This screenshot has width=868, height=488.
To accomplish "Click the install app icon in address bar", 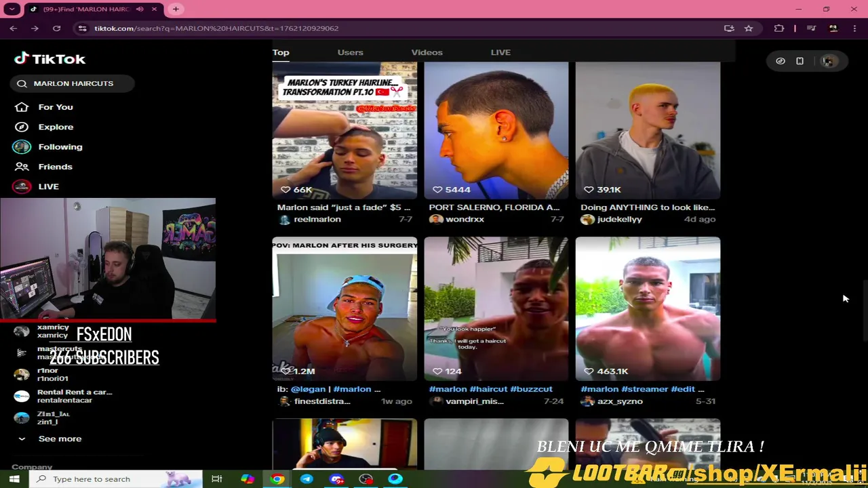I will coord(729,28).
